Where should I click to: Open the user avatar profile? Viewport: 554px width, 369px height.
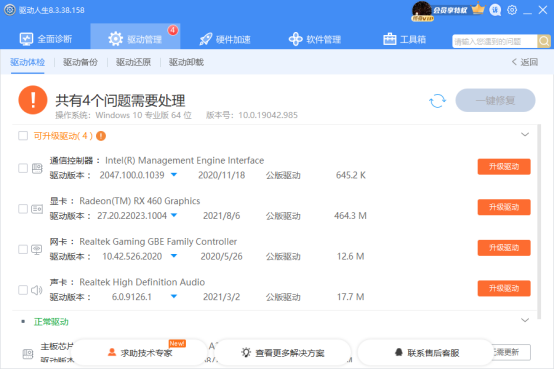click(422, 10)
